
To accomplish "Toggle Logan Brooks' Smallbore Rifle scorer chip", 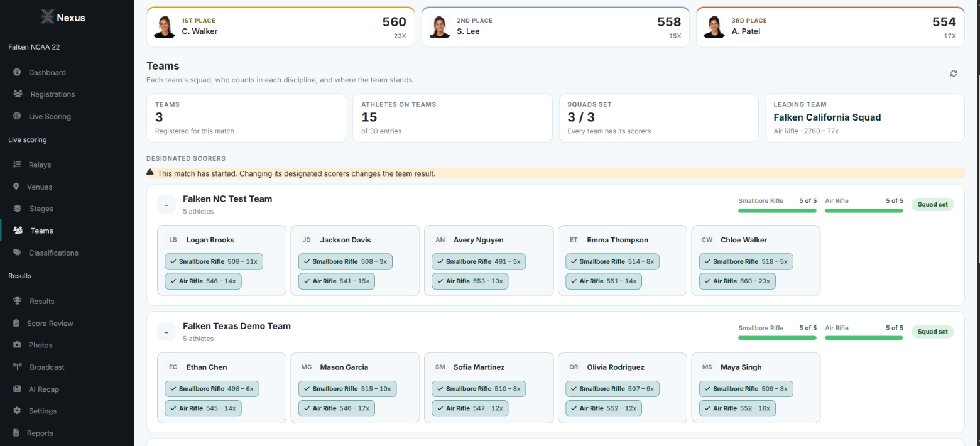I will coord(214,261).
